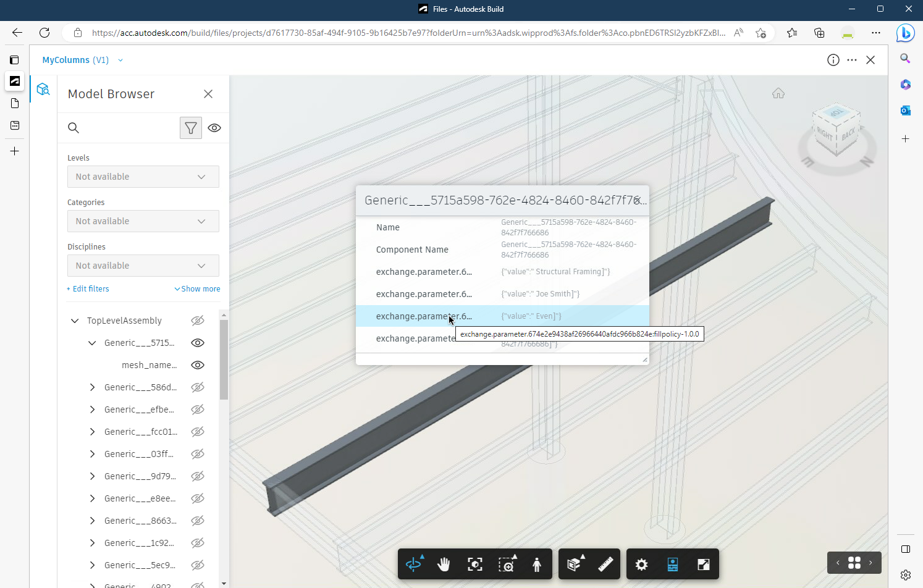
Task: Select the Pan tool
Action: (444, 564)
